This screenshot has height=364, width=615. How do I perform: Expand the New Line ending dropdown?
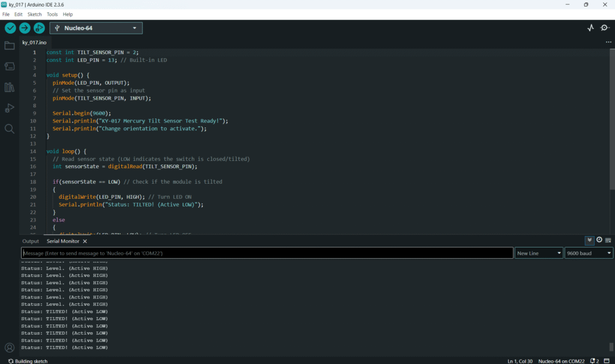(539, 253)
